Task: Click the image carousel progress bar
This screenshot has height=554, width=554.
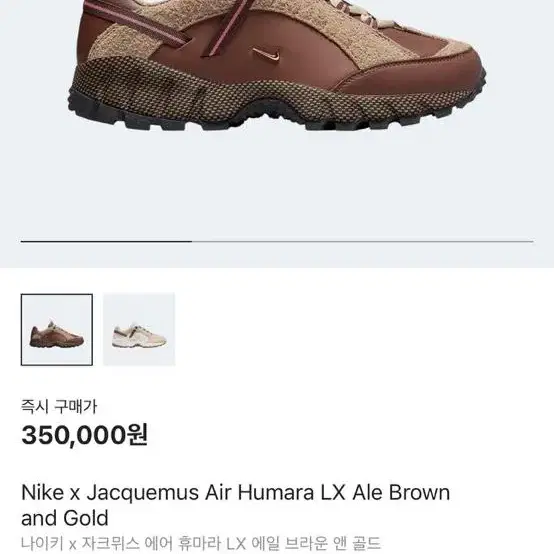Action: (x=277, y=241)
